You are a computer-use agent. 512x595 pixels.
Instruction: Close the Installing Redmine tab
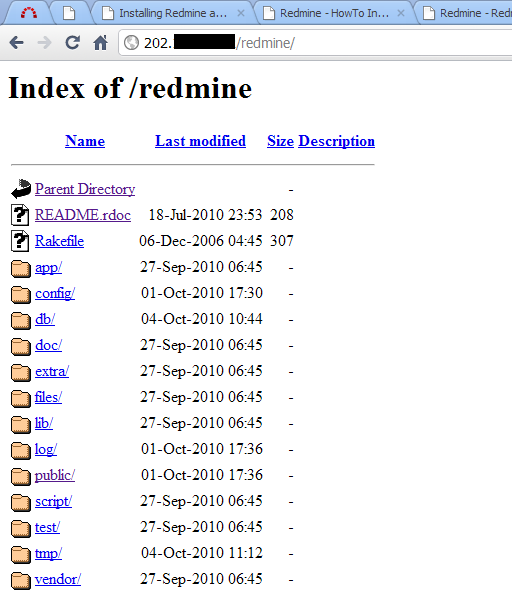tap(241, 13)
